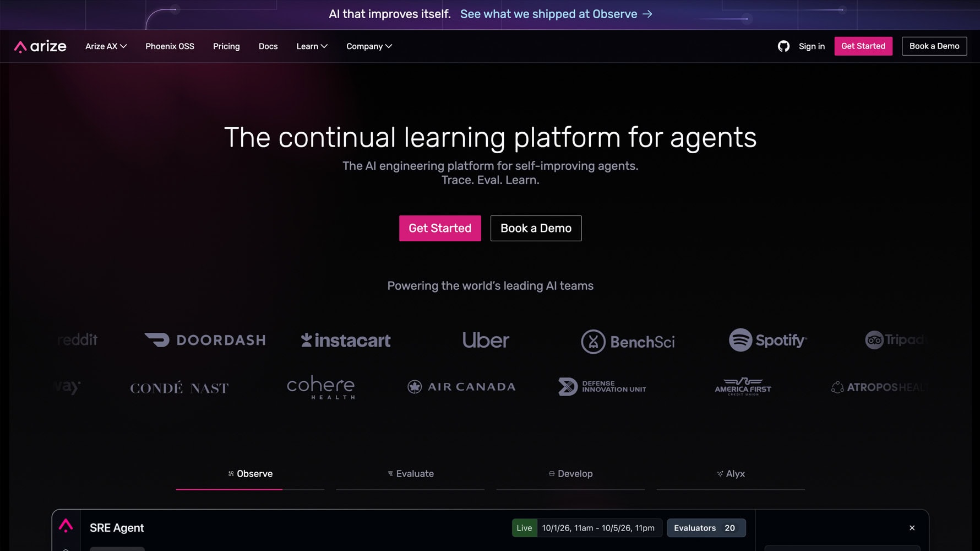
Task: Click the Cohere Health logo
Action: 321,387
